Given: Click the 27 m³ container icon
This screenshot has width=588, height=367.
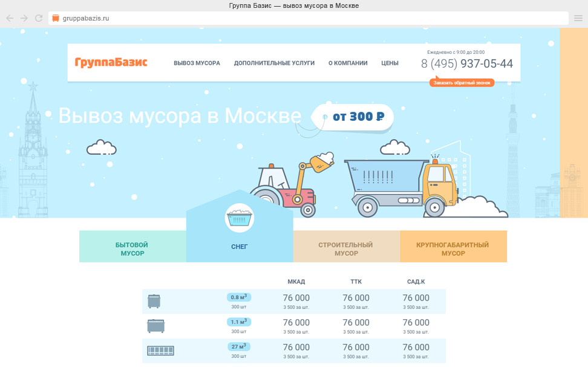Looking at the screenshot, I should [160, 351].
